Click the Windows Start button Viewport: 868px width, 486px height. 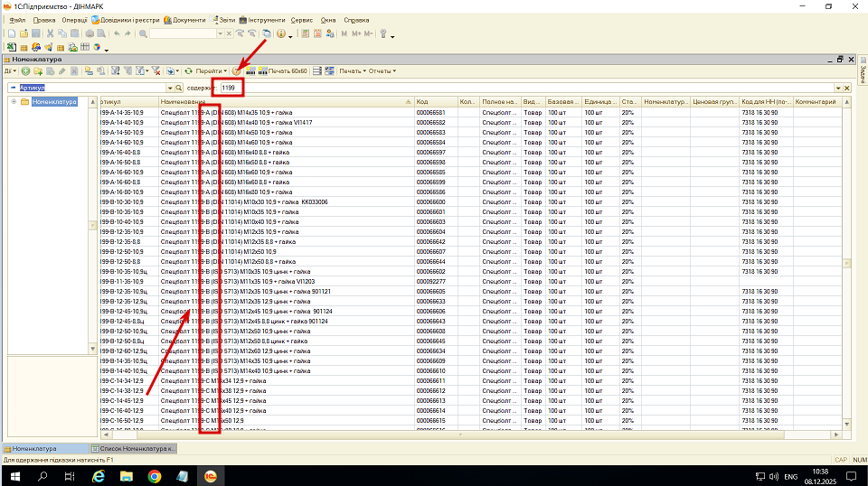click(14, 476)
